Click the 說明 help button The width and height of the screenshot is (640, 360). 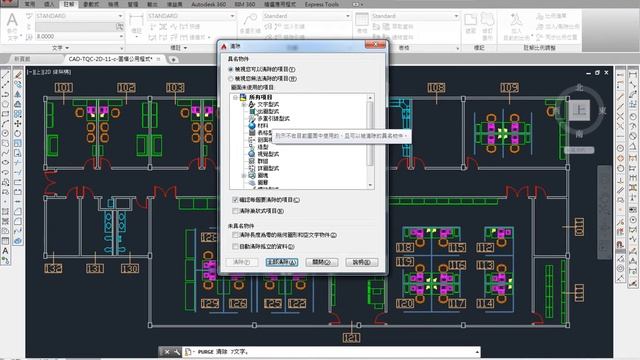362,262
